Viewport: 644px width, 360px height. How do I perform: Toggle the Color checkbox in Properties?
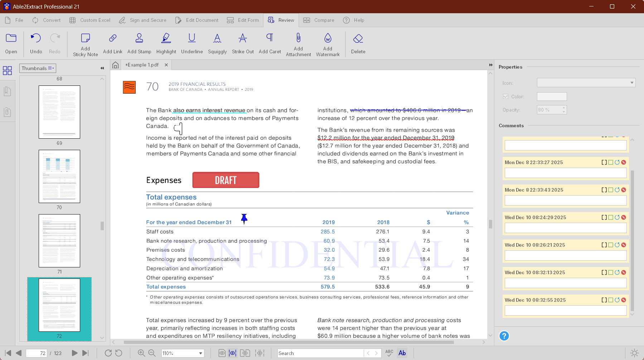(505, 97)
